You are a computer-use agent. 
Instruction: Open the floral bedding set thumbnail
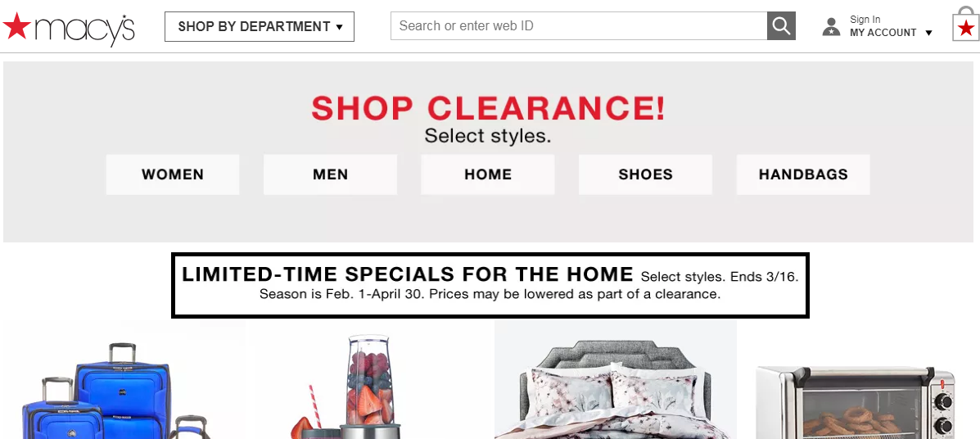click(x=616, y=379)
